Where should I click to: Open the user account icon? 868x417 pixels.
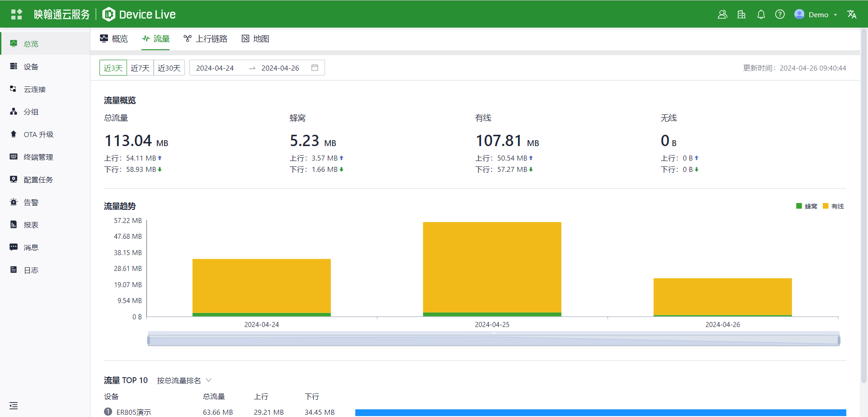(722, 14)
